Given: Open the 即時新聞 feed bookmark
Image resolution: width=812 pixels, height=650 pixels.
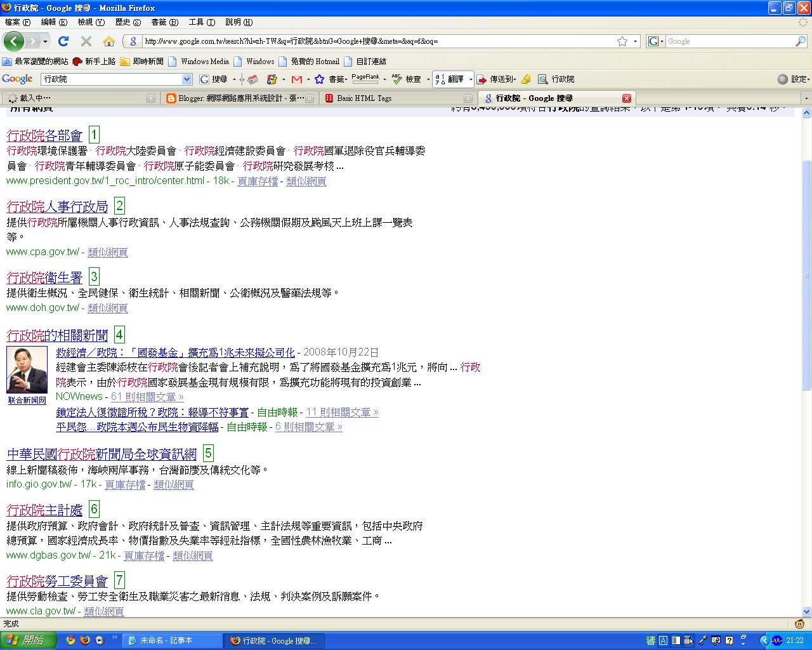Looking at the screenshot, I should point(141,62).
